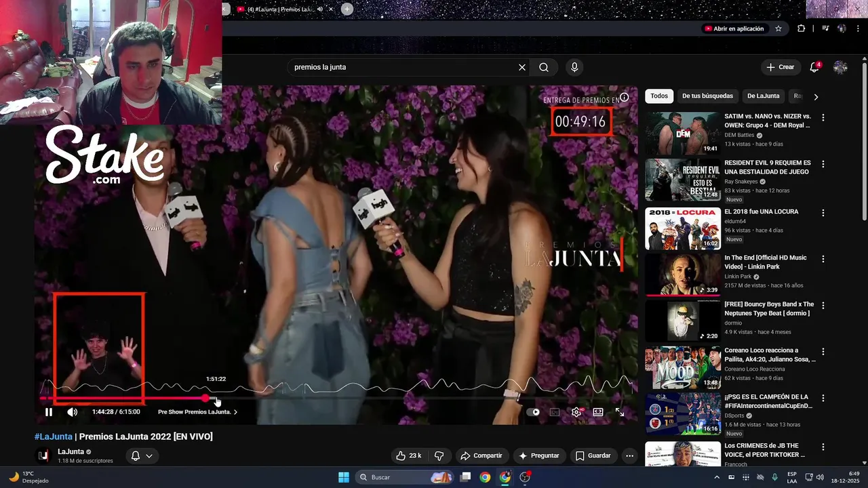Open subscription notification bell dropdown

point(142,455)
